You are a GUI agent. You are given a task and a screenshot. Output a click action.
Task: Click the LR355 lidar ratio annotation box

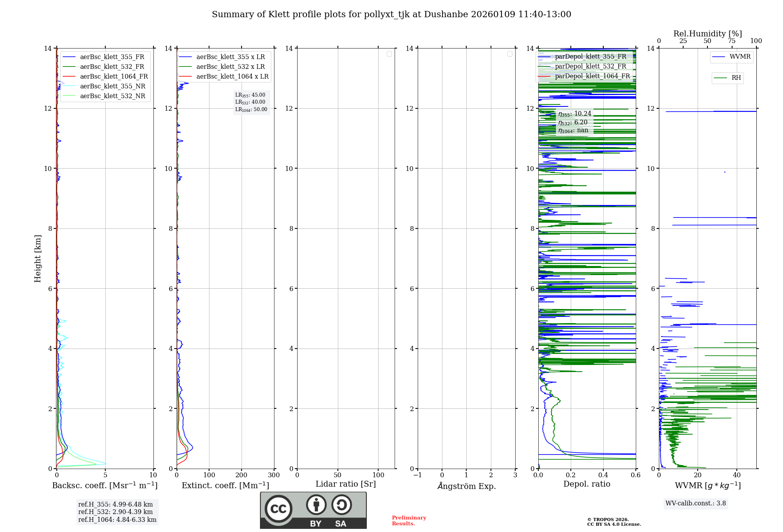tap(251, 95)
